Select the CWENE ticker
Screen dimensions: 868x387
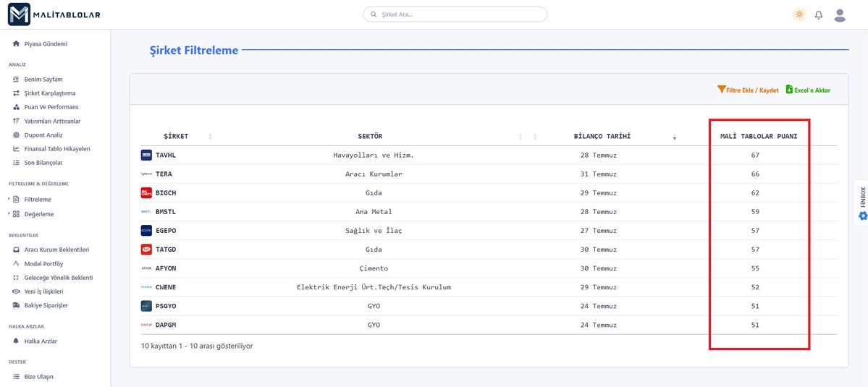[x=166, y=287]
